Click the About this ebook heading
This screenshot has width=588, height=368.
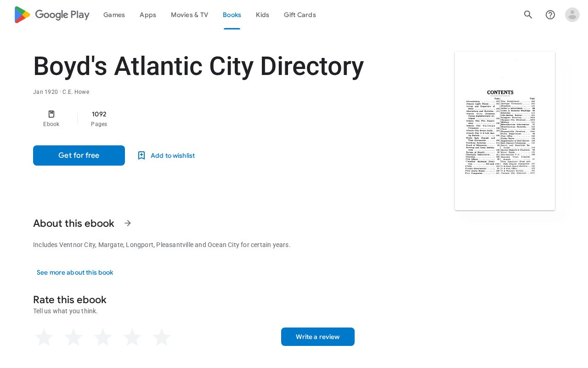73,223
